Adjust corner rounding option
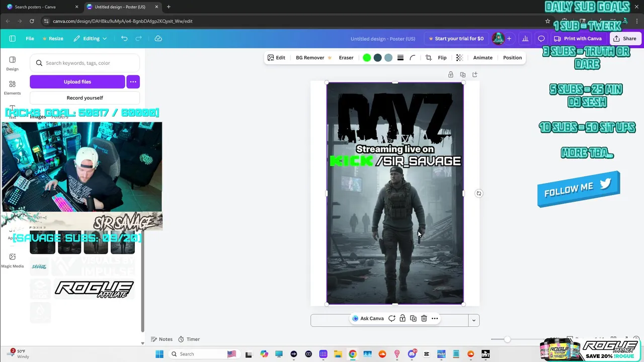 pos(413,58)
